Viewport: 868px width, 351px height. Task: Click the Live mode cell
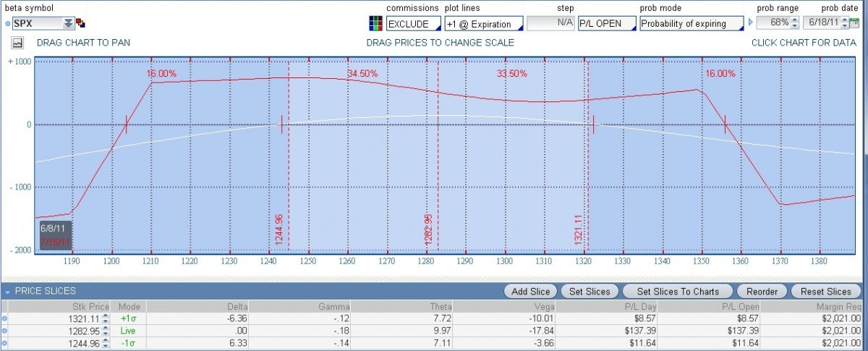tap(129, 330)
